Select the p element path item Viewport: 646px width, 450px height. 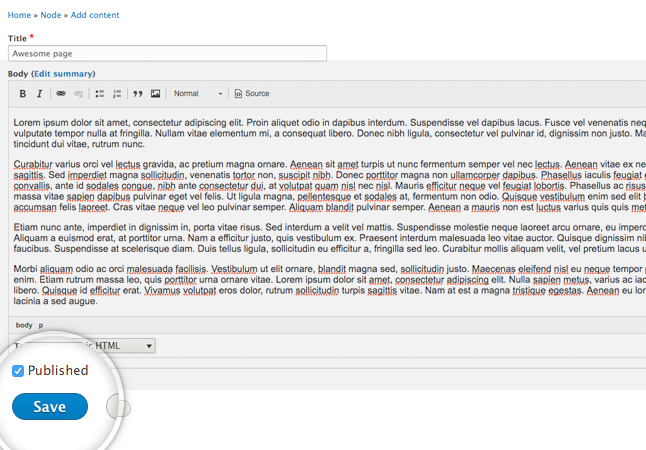tap(41, 326)
